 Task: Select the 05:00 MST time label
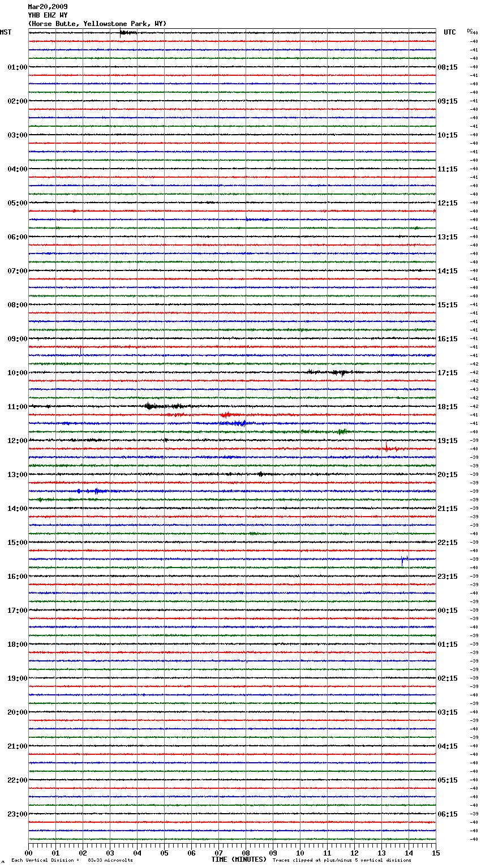coord(18,203)
